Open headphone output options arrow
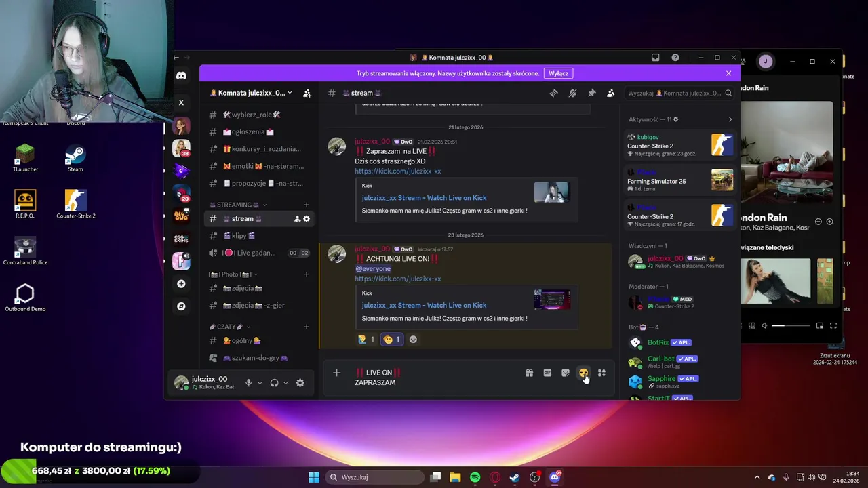Viewport: 868px width, 488px height. pyautogui.click(x=285, y=383)
